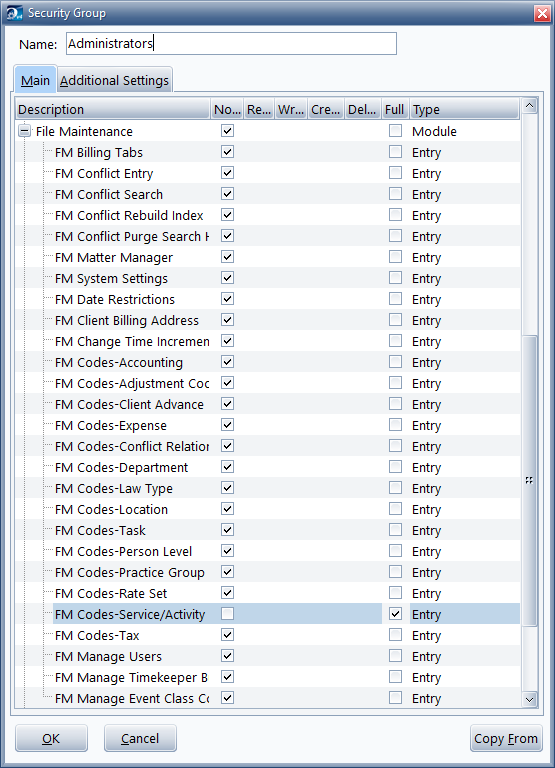Close the Security Group dialog

pos(542,14)
